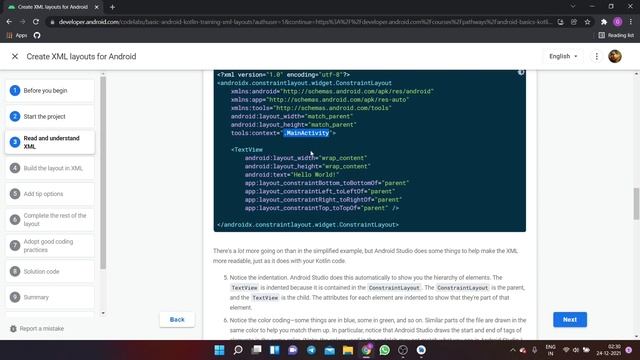Image resolution: width=640 pixels, height=360 pixels.
Task: Click the page's vertical scrollbar thumb
Action: 636,204
